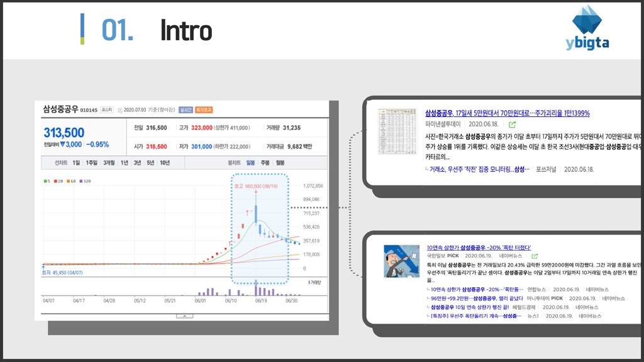Click the orange 투자경고 badge

coord(204,110)
